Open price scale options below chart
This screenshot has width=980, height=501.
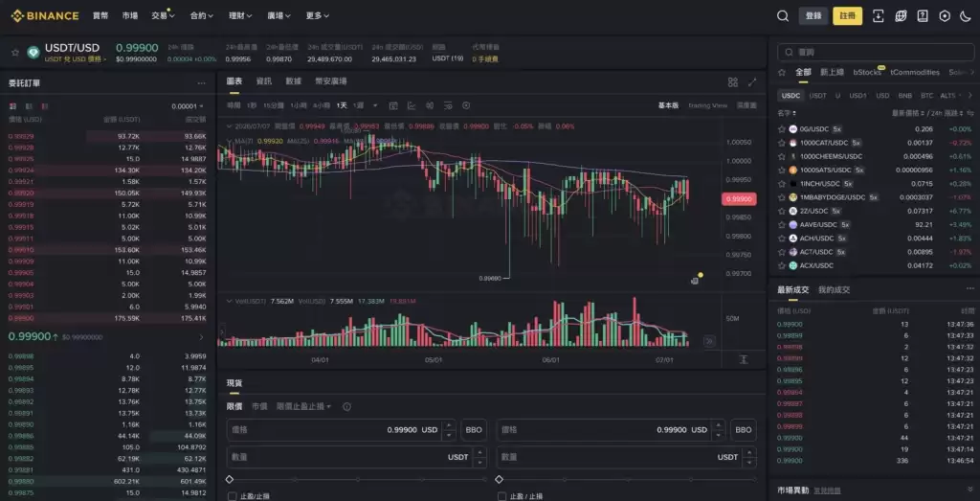[743, 359]
